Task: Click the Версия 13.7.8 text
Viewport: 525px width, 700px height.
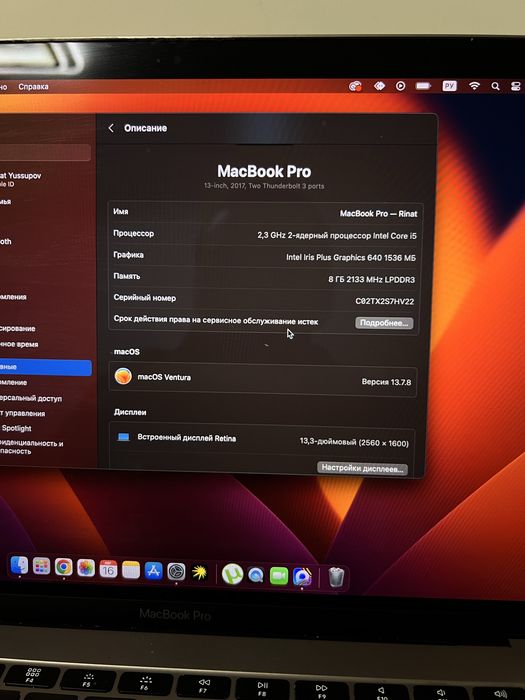Action: pos(386,382)
